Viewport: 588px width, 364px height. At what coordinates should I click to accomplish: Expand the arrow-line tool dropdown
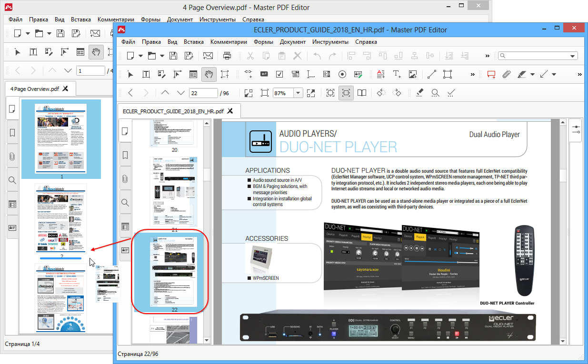coord(554,74)
